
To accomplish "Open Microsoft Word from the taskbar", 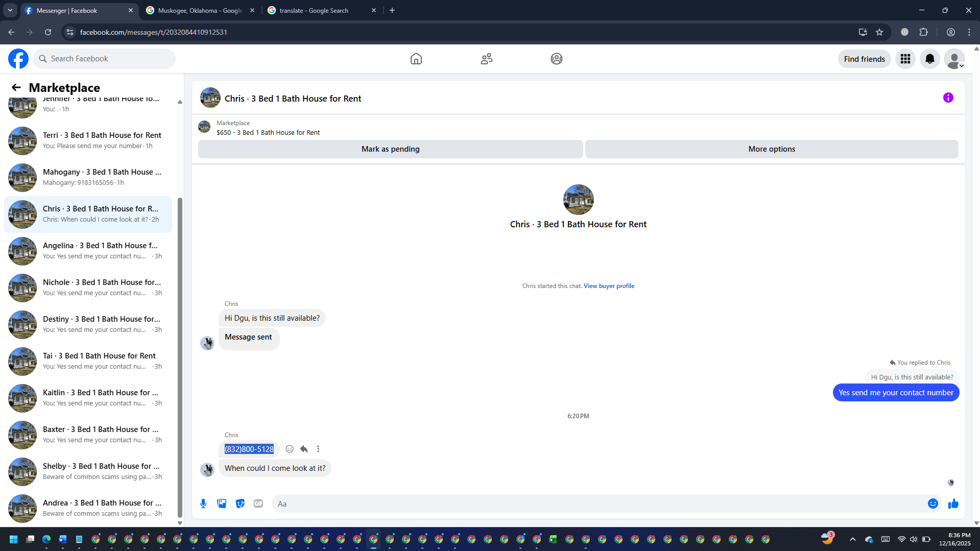I will (63, 539).
